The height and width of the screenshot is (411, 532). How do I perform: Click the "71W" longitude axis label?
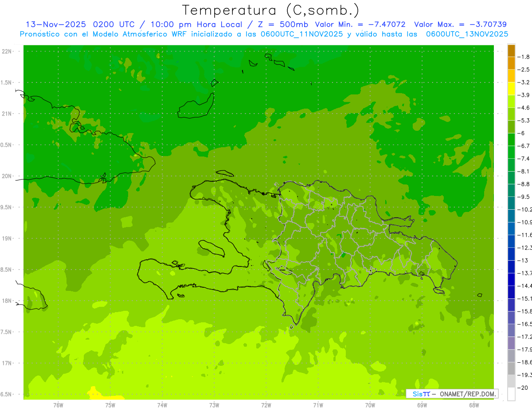(x=318, y=405)
